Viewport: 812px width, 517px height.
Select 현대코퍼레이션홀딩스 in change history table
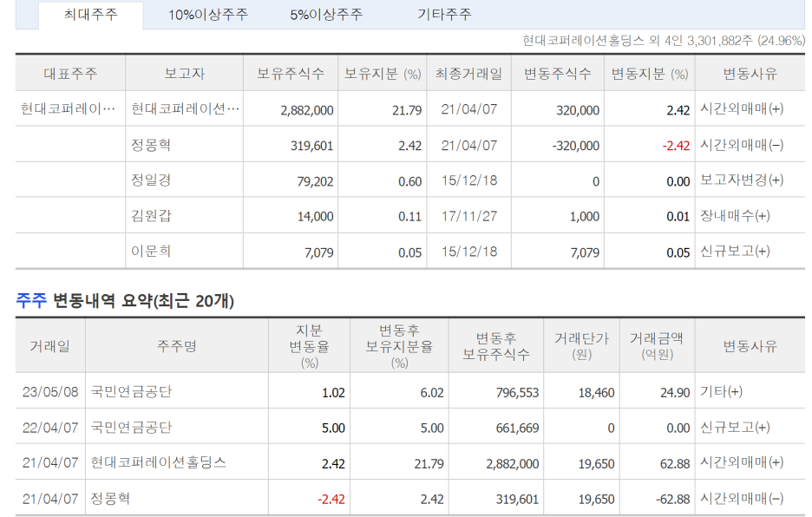coord(159,462)
